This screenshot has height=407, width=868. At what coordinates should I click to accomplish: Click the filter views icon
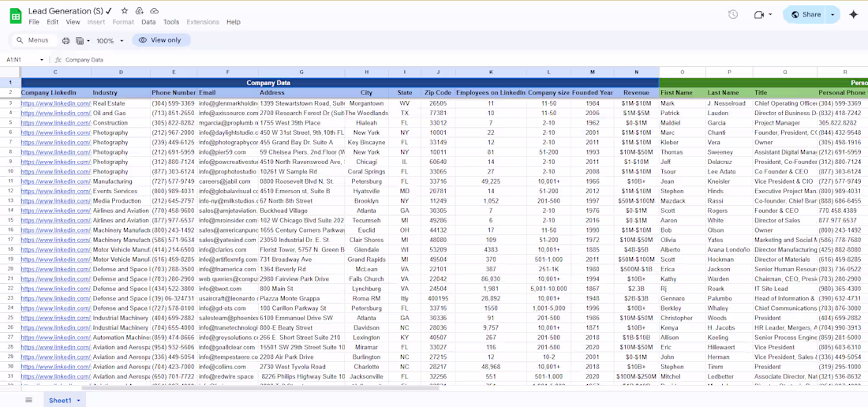(x=80, y=40)
